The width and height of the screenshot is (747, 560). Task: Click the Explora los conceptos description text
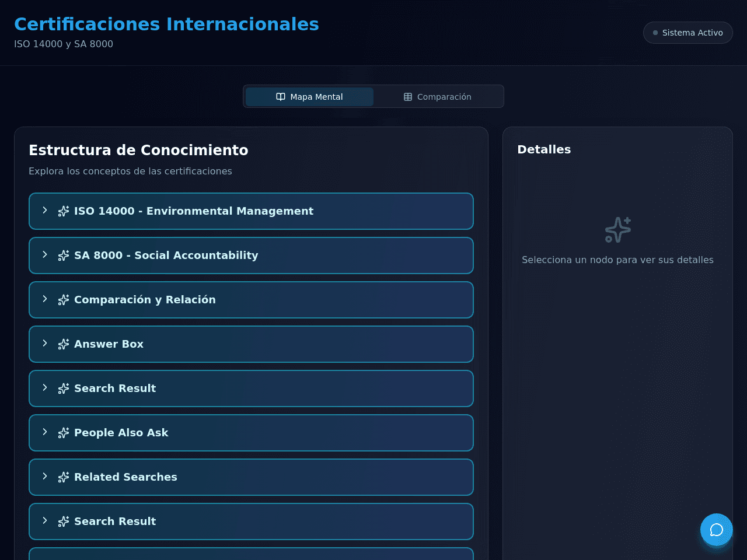pos(130,171)
